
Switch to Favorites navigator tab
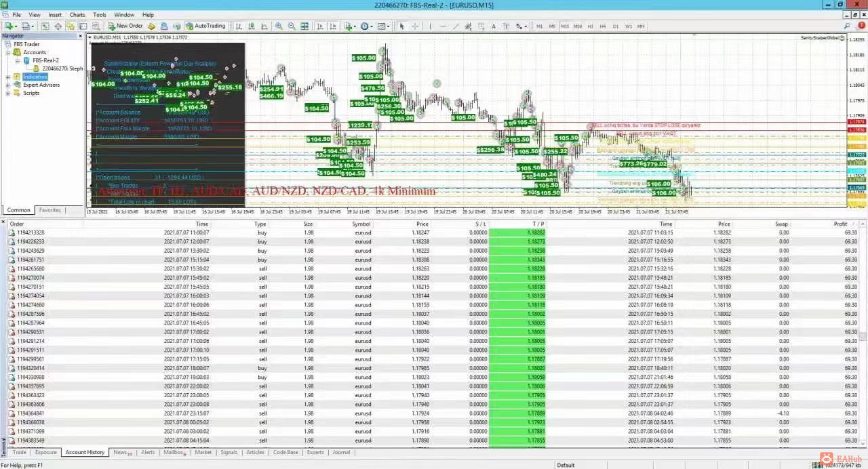(50, 210)
